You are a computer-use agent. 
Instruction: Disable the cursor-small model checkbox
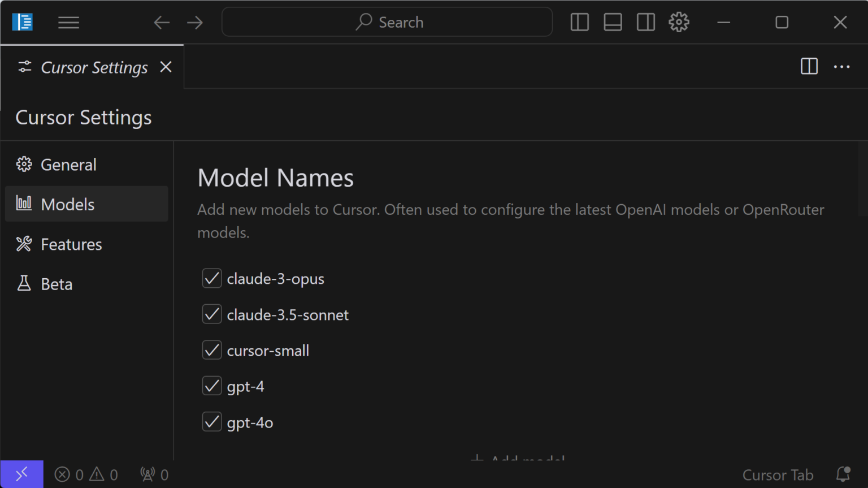[212, 350]
